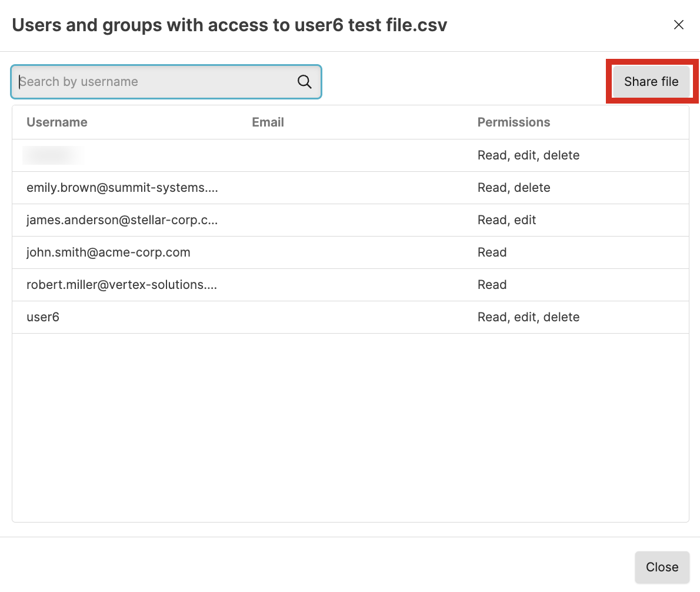Click user6's "Read, edit, delete" permissions
The width and height of the screenshot is (700, 592).
(x=528, y=317)
